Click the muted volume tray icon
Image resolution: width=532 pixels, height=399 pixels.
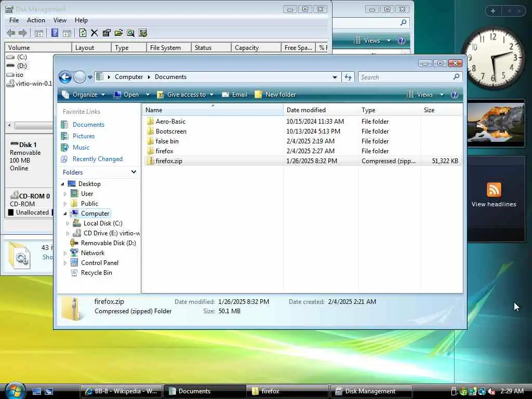click(x=490, y=391)
